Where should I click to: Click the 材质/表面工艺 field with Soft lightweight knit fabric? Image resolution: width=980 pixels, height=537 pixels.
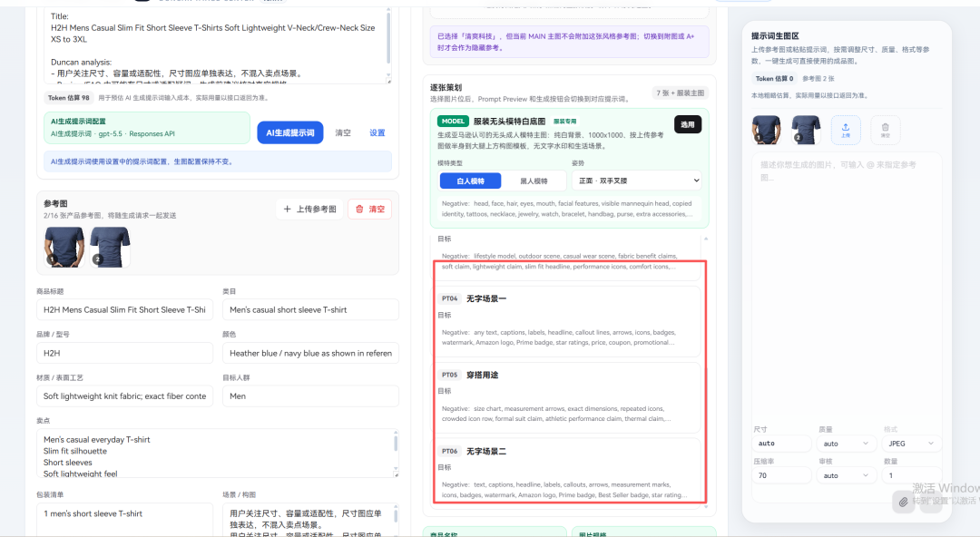[125, 395]
